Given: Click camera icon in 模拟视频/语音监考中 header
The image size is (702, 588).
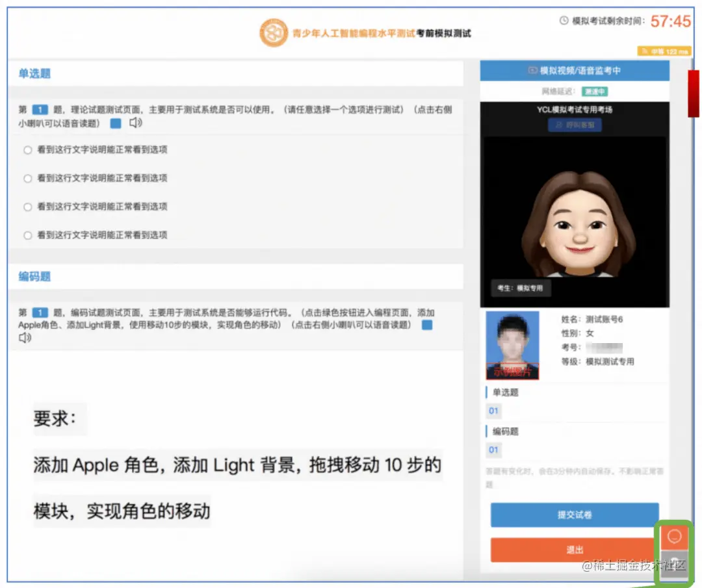Looking at the screenshot, I should coord(533,70).
